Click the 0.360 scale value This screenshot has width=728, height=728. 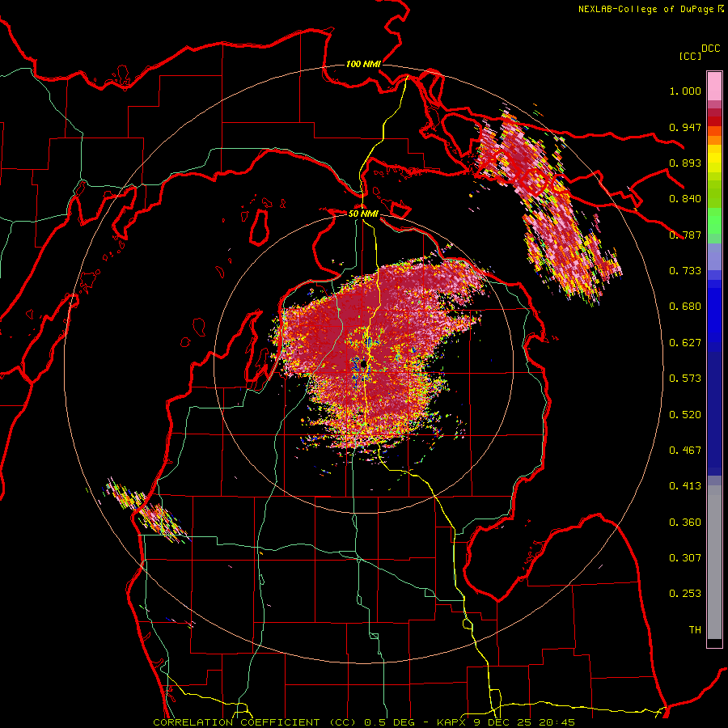click(x=685, y=523)
